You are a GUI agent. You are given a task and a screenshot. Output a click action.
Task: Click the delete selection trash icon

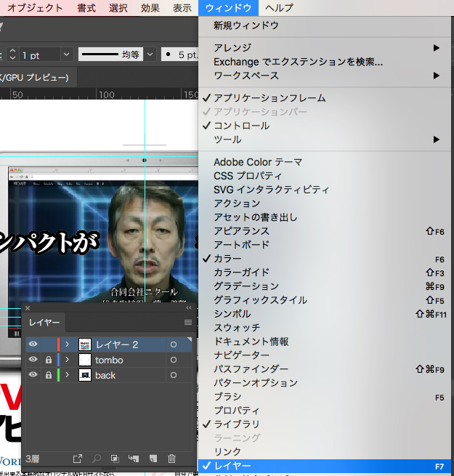tap(171, 459)
